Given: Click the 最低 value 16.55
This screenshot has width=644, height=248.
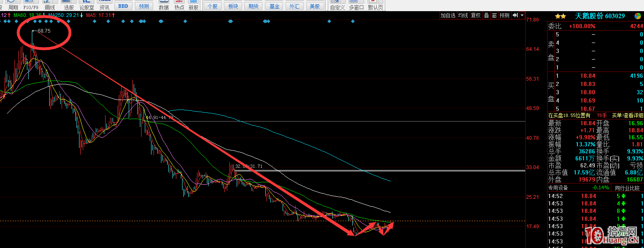Looking at the screenshot, I should click(x=636, y=138).
